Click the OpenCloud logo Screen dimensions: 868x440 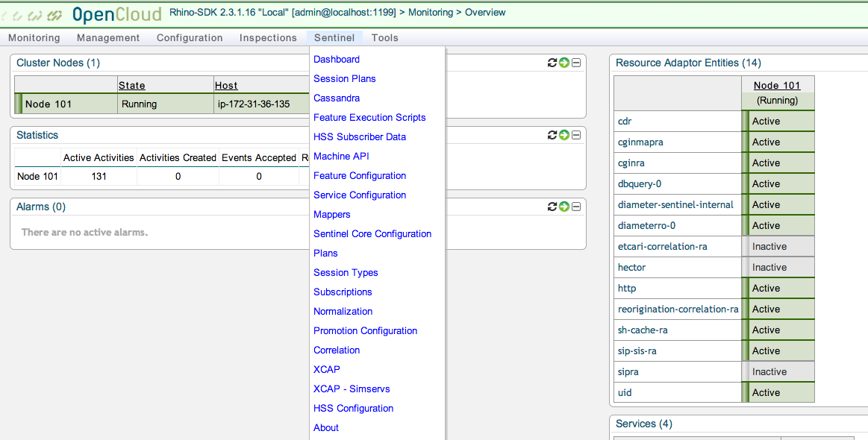pyautogui.click(x=116, y=14)
